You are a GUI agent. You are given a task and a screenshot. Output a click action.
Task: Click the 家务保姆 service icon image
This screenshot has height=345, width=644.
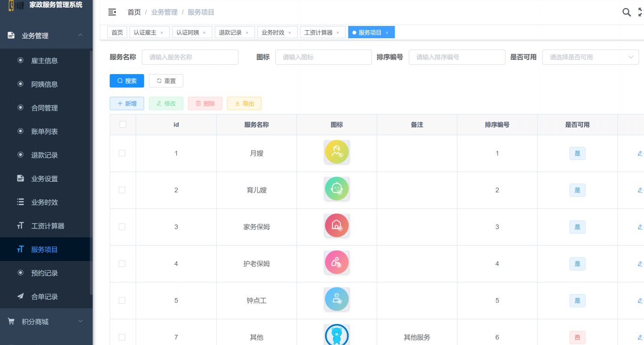[337, 226]
